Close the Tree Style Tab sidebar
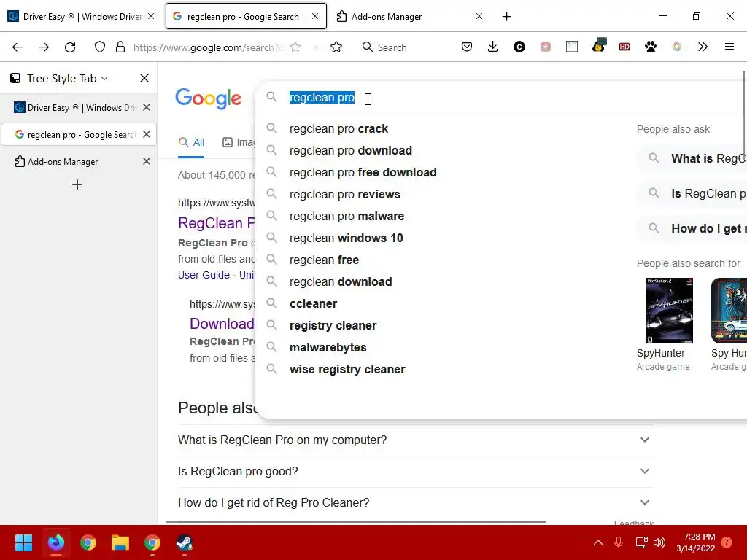Image resolution: width=747 pixels, height=560 pixels. 144,78
